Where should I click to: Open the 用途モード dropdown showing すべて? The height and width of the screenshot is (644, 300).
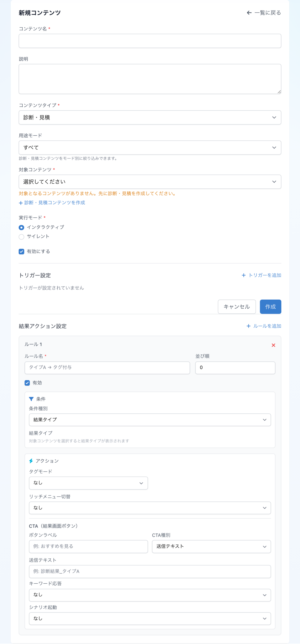pos(150,148)
